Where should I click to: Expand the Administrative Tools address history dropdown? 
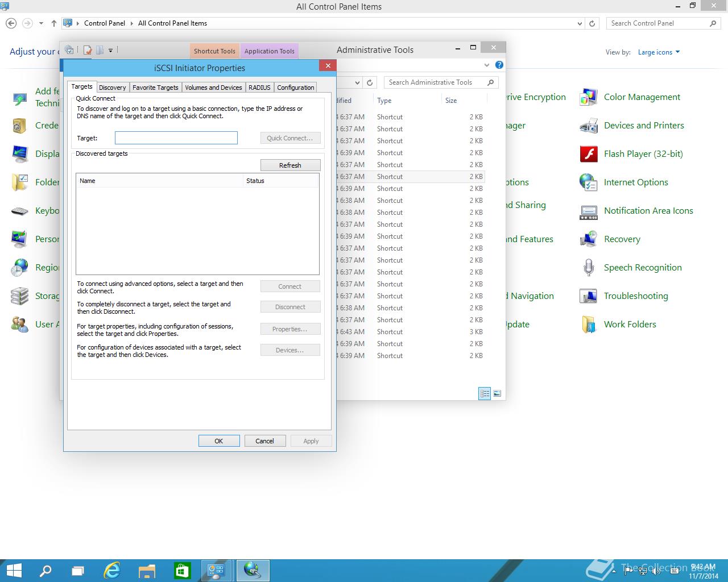(357, 82)
